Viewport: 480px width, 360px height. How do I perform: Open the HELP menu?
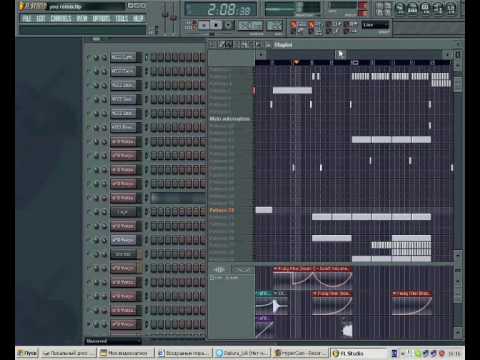[138, 18]
